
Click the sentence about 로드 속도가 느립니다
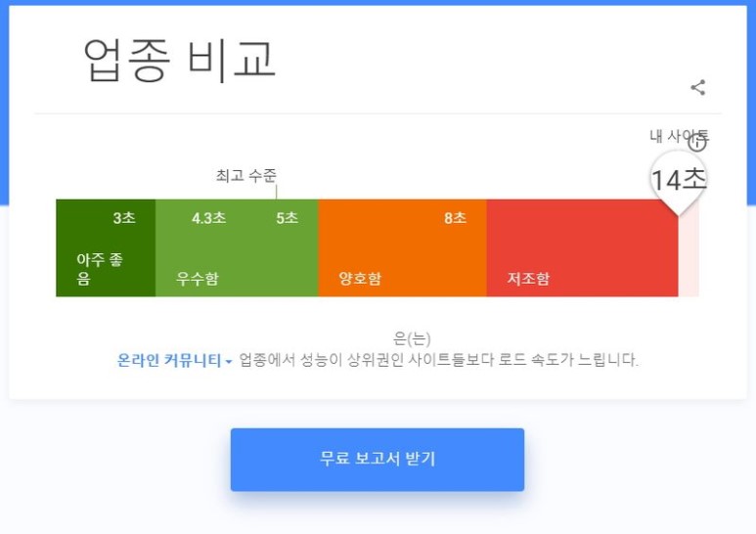click(x=439, y=361)
